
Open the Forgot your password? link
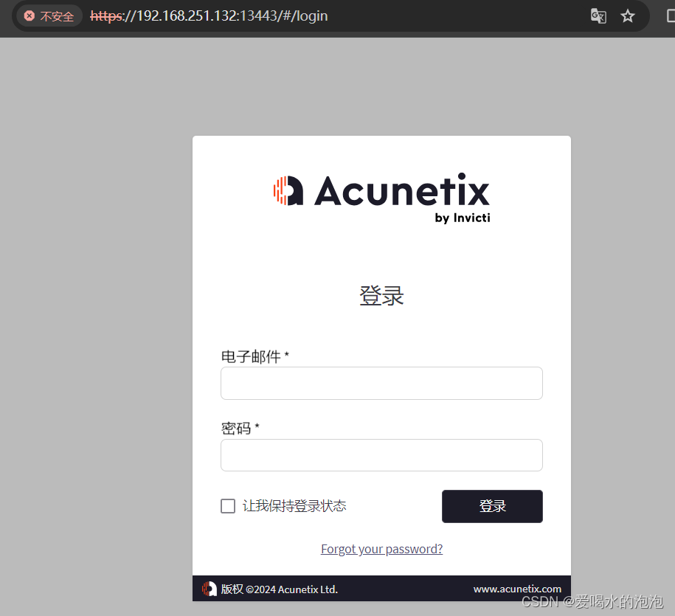(x=382, y=549)
